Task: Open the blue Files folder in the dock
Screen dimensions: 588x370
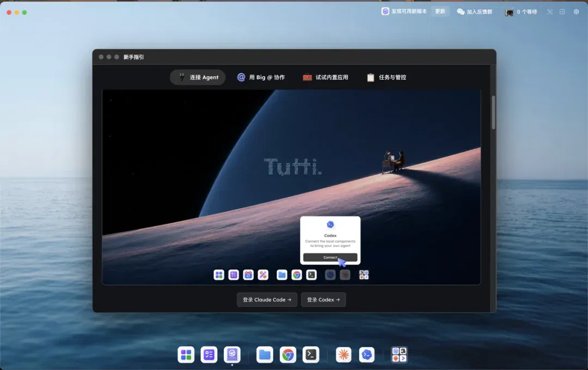Action: [x=265, y=355]
